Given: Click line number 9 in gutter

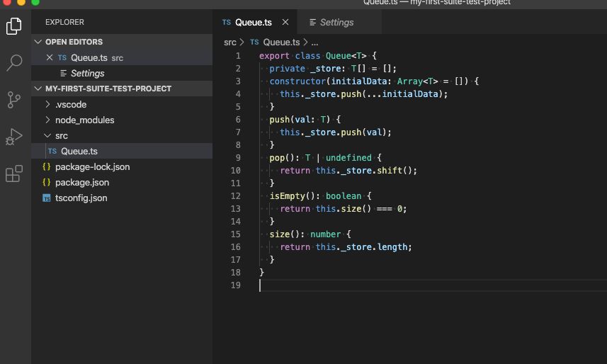Looking at the screenshot, I should pos(238,158).
